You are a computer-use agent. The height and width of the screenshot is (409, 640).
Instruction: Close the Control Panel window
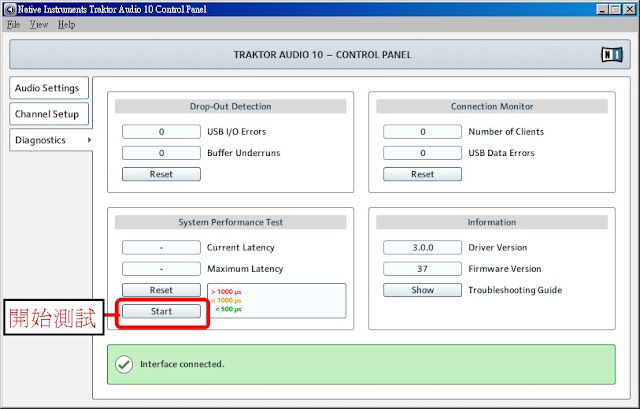pos(630,9)
